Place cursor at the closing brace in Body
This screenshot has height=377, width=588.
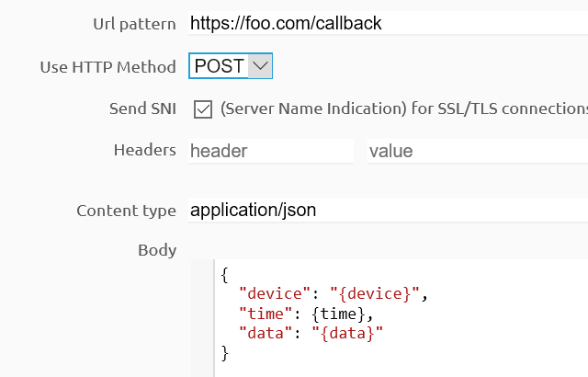(225, 352)
